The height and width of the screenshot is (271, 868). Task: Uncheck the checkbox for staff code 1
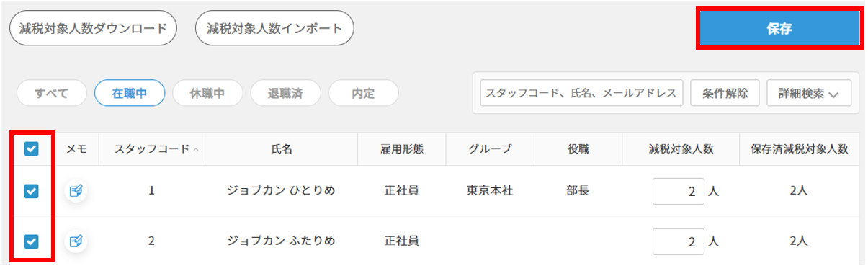(31, 191)
